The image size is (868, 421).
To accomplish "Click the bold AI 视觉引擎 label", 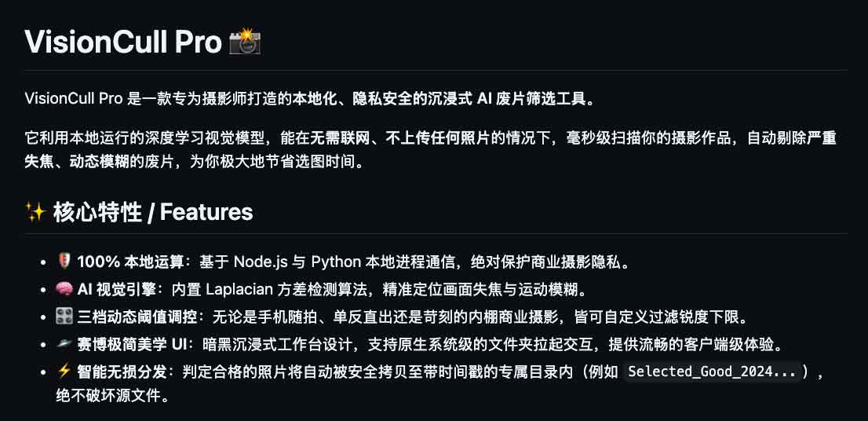I will 119,290.
